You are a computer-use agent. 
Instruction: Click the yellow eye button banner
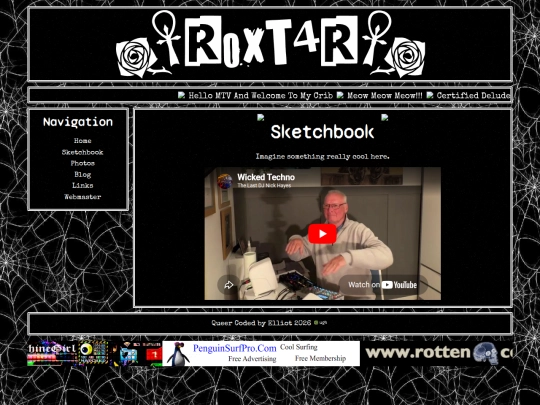(94, 353)
